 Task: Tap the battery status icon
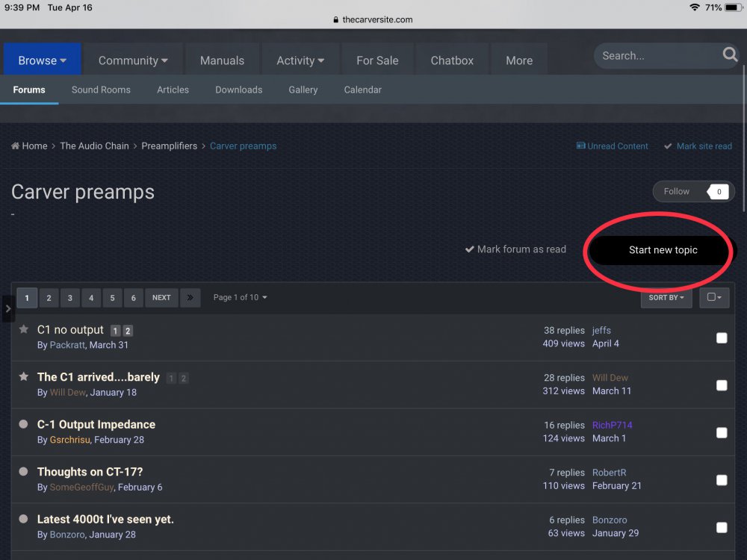click(x=734, y=7)
